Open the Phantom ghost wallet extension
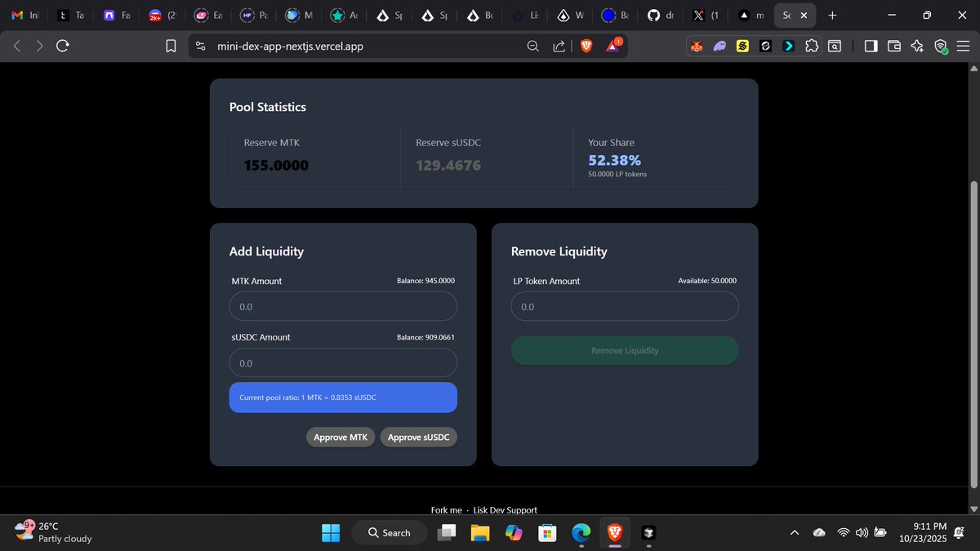Screen dimensions: 980x551 coord(719,47)
